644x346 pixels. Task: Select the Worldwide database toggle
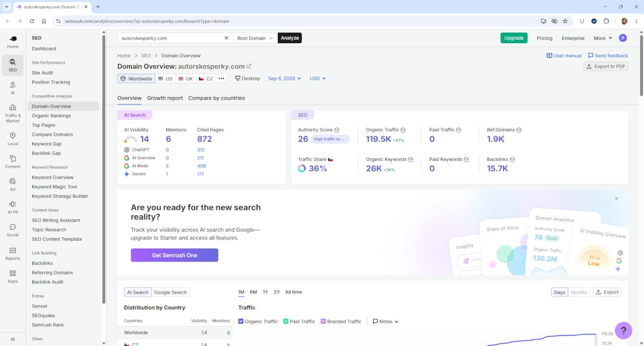tap(136, 78)
